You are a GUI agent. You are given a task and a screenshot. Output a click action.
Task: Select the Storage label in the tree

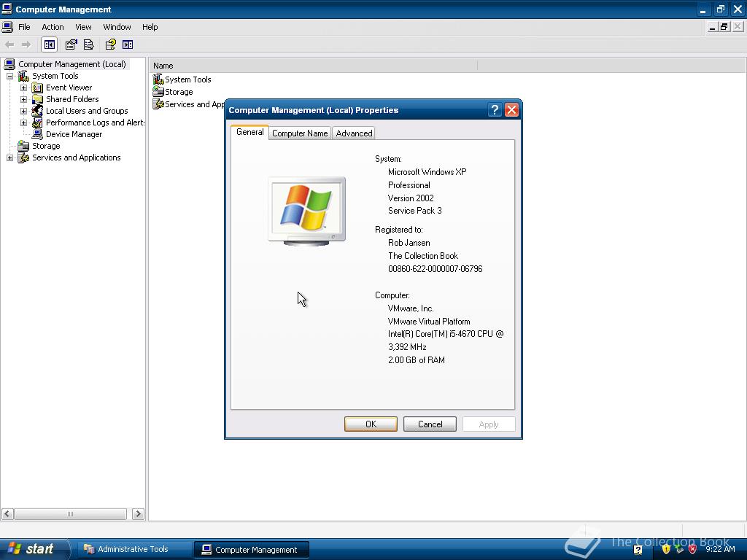pyautogui.click(x=46, y=146)
